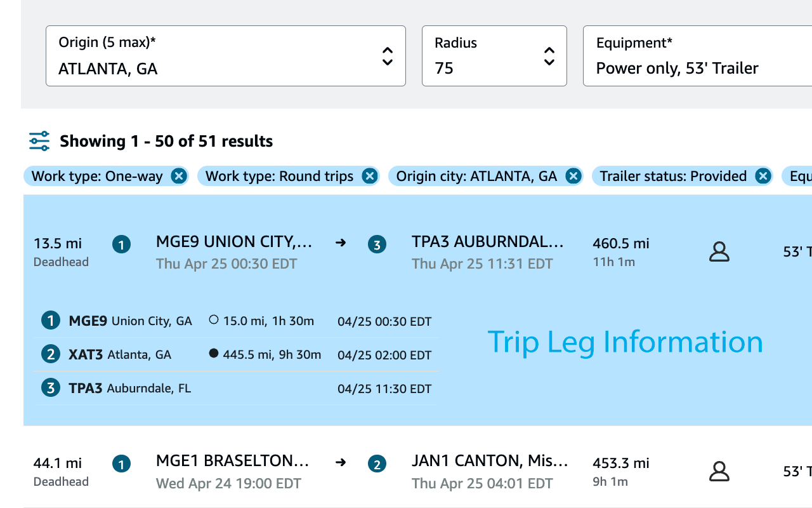
Task: Click stop 3 badge beside TPA3 Auburndale header
Action: [x=377, y=244]
